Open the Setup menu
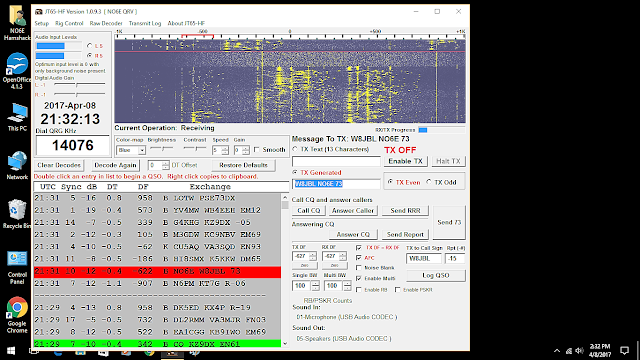Viewport: 640px width, 360px height. (42, 23)
